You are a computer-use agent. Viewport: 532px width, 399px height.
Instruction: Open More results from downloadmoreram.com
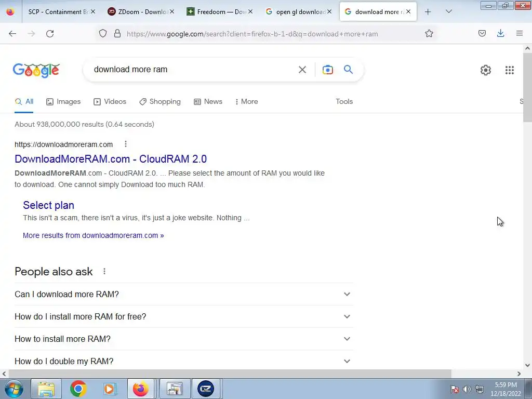point(94,235)
